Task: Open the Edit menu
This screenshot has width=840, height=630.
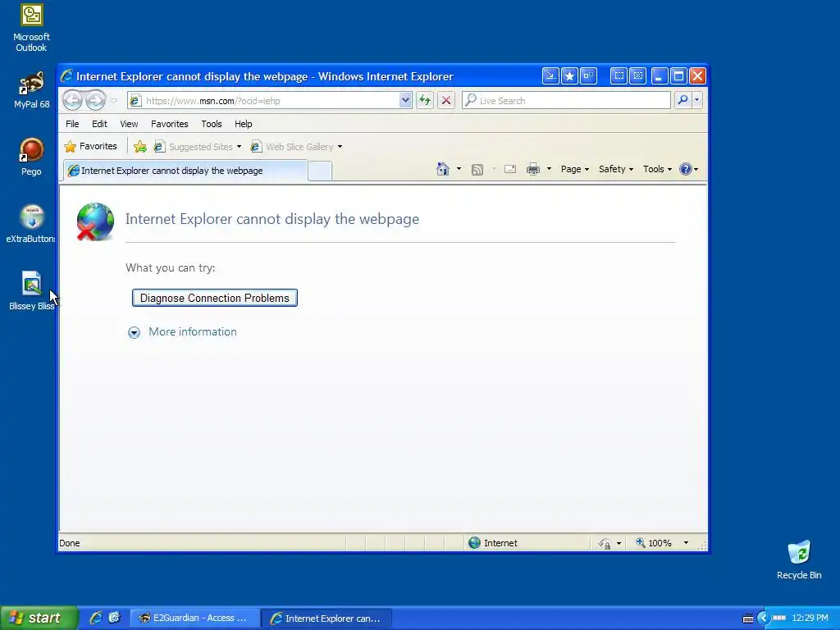Action: coord(99,124)
